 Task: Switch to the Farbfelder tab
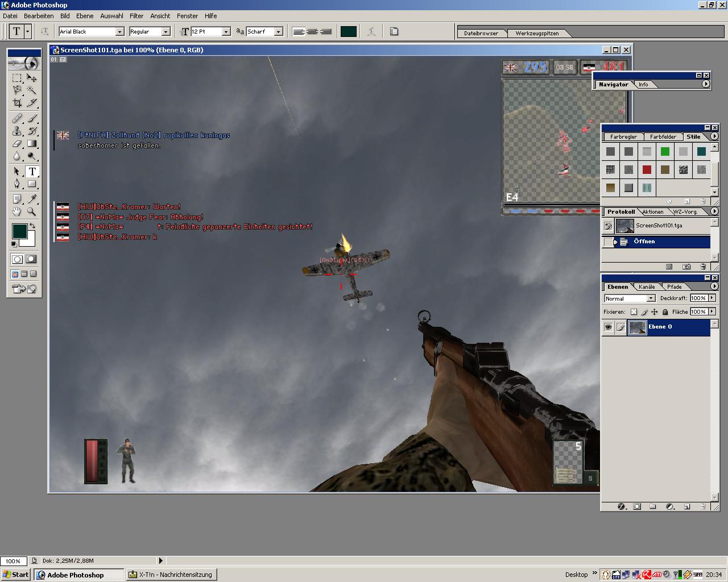point(663,137)
